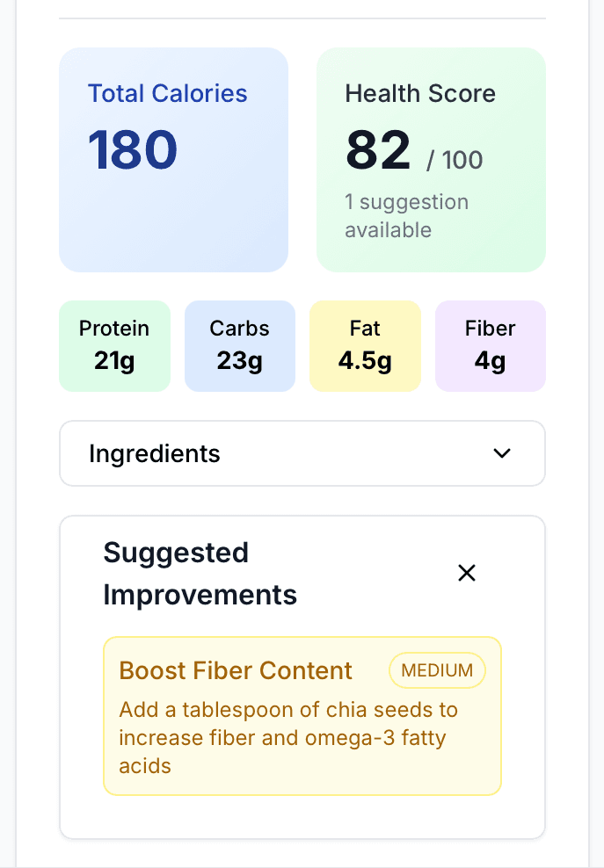
Task: Click the Ingredients label text
Action: (155, 453)
